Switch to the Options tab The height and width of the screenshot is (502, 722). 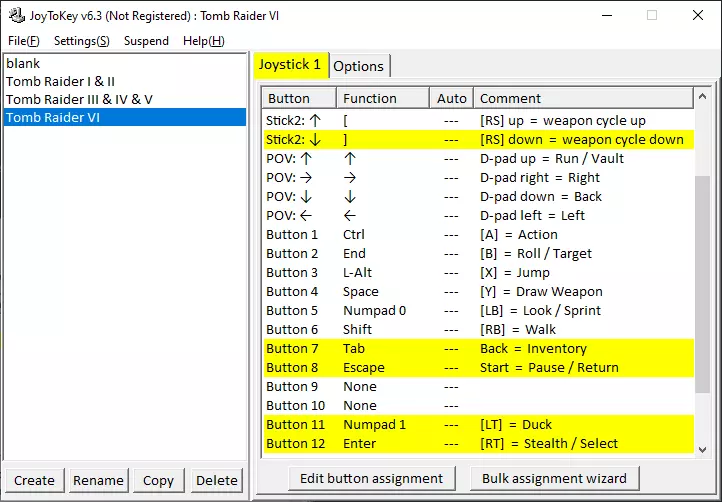point(359,66)
